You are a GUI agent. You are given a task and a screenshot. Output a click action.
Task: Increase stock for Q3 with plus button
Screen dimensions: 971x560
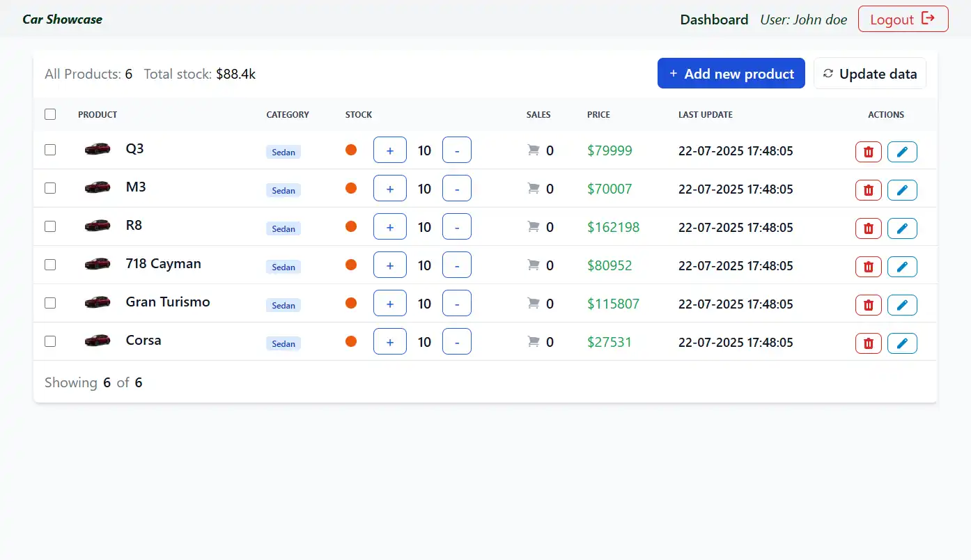point(389,150)
